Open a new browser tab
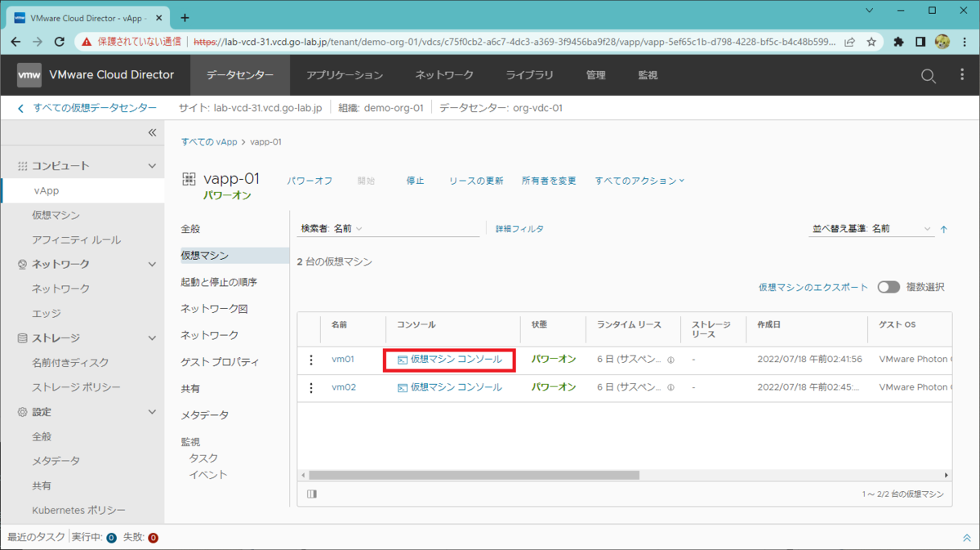The height and width of the screenshot is (550, 980). pos(185,17)
